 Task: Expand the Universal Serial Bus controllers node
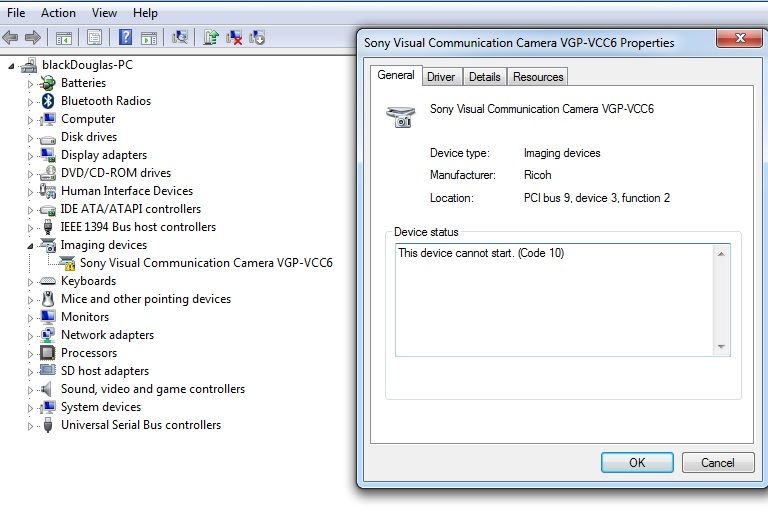pos(30,425)
